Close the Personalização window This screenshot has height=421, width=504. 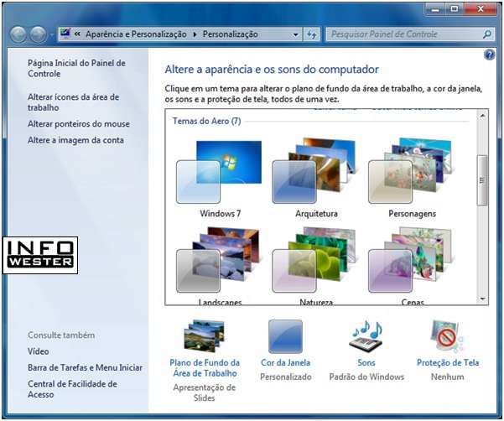coord(480,9)
